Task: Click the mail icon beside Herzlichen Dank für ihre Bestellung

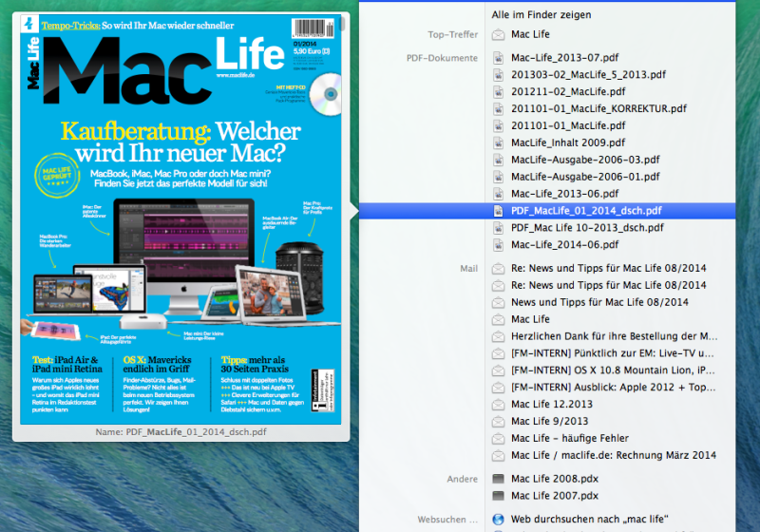Action: tap(498, 336)
